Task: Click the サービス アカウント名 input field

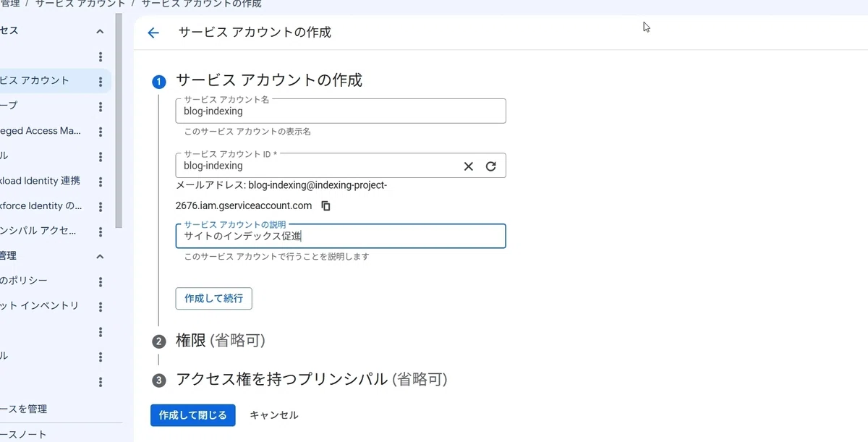Action: coord(340,111)
